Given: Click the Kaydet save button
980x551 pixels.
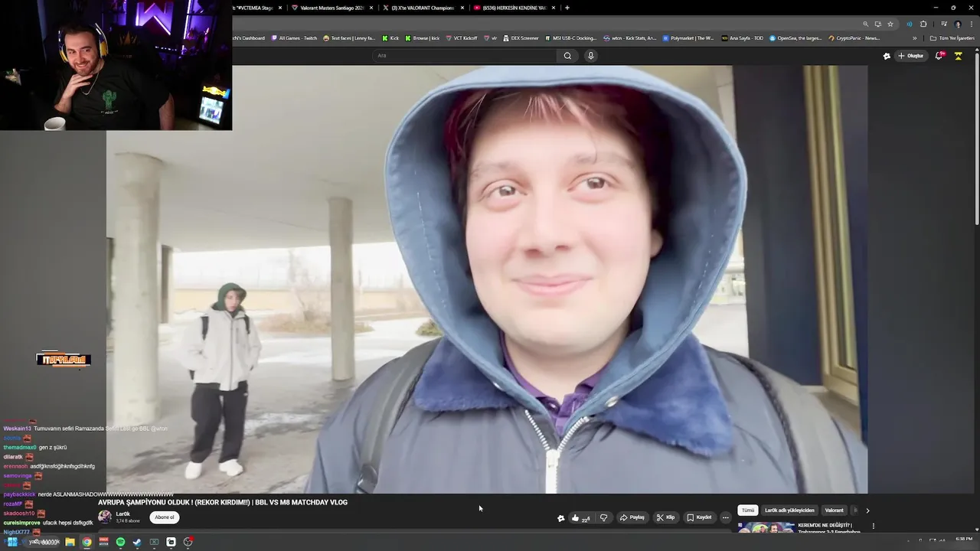Looking at the screenshot, I should 699,517.
